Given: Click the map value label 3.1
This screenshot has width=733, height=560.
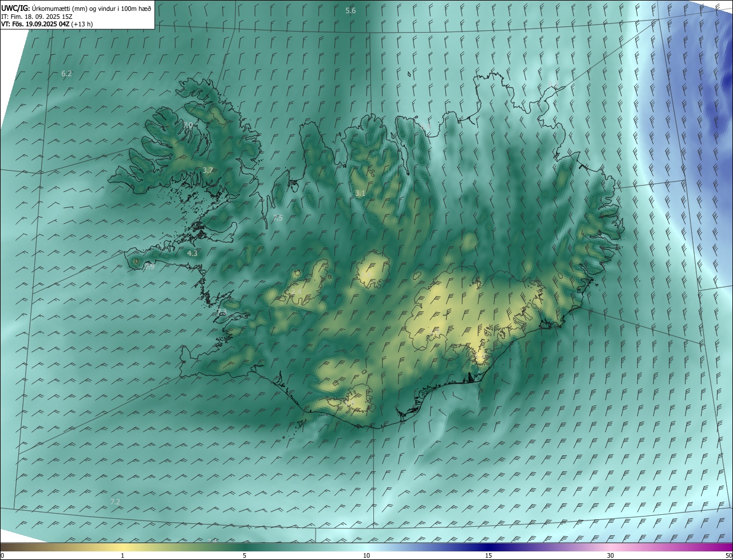Looking at the screenshot, I should [360, 194].
